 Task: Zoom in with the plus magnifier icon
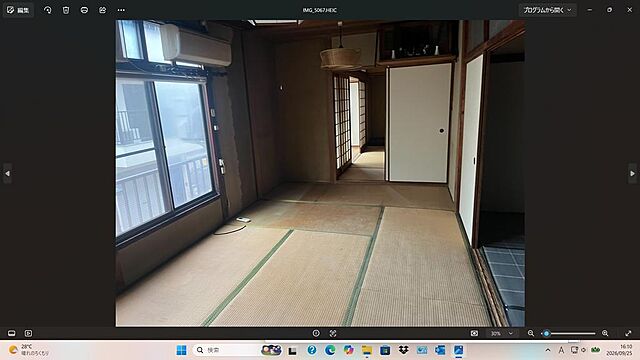605,333
